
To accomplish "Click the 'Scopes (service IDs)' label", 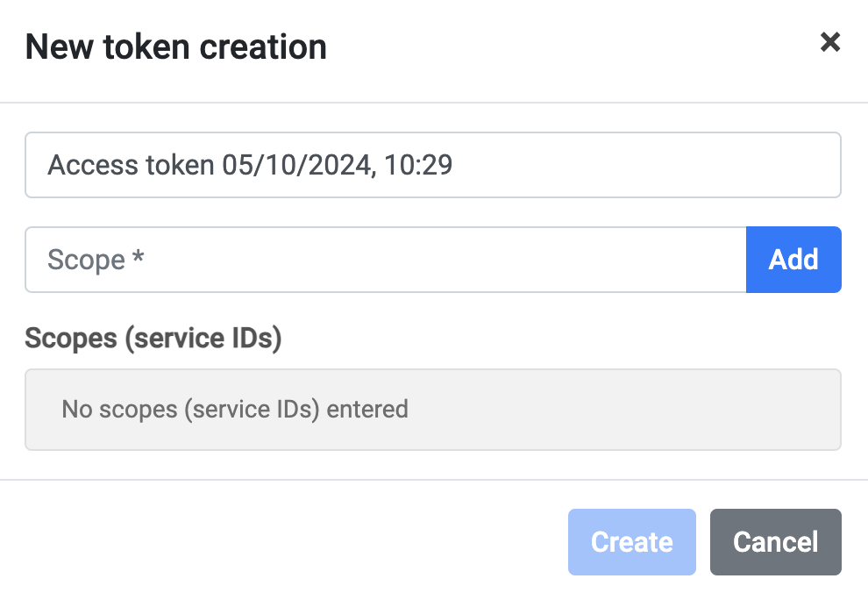I will point(153,339).
